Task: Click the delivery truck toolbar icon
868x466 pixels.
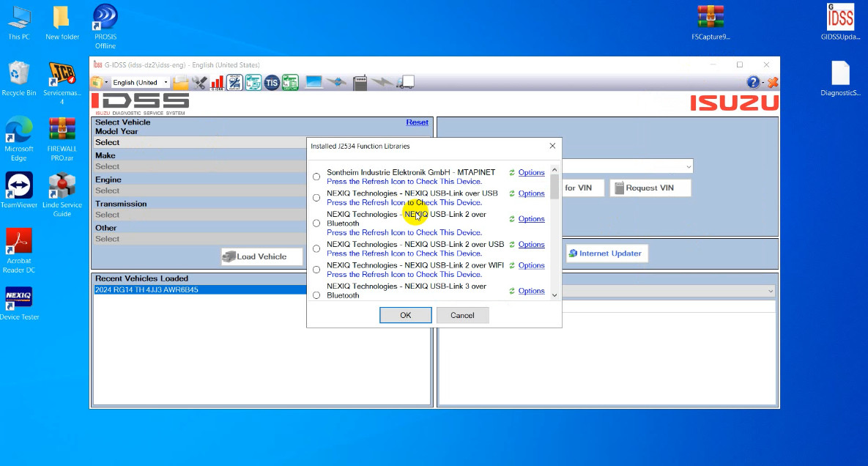Action: pyautogui.click(x=406, y=83)
